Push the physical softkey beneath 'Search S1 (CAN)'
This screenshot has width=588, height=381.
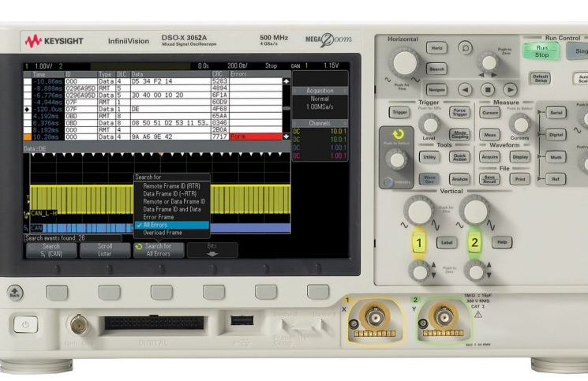[x=57, y=292]
